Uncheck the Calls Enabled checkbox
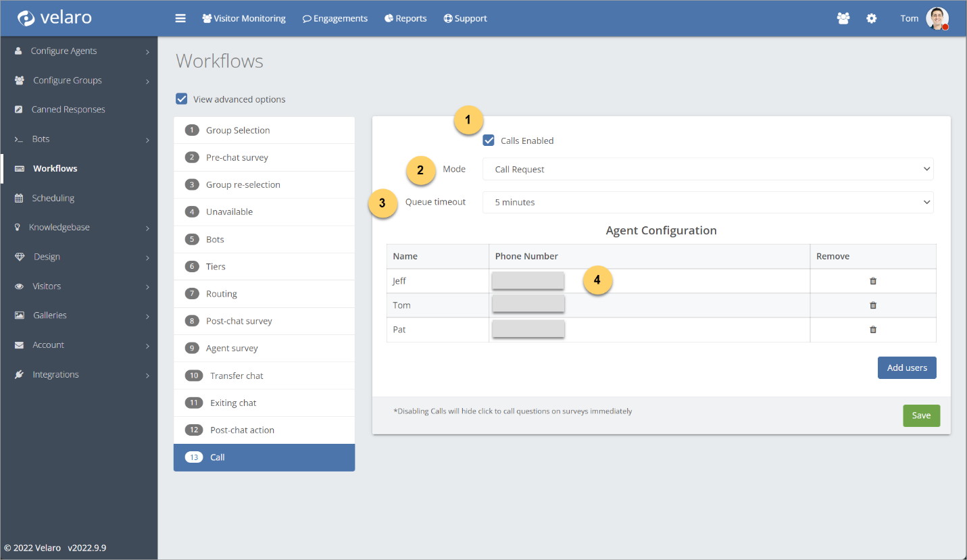Screen dimensions: 967x560 489,141
